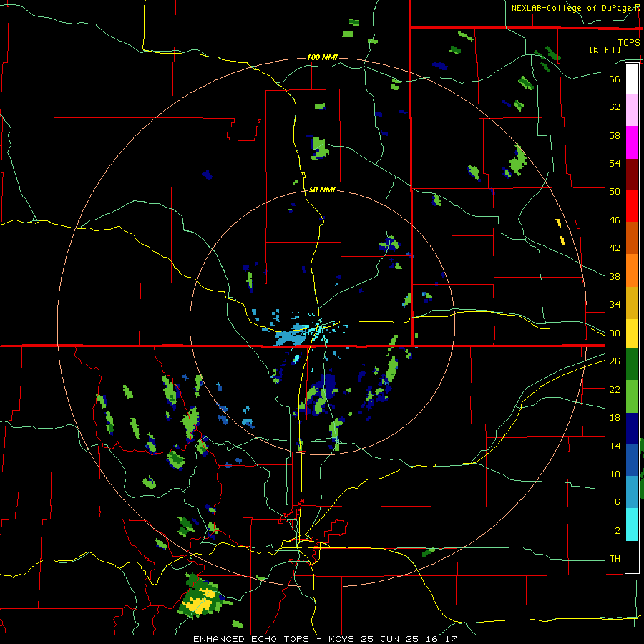644x644 pixels.
Task: Click the '54' legend label
Action: coord(615,163)
